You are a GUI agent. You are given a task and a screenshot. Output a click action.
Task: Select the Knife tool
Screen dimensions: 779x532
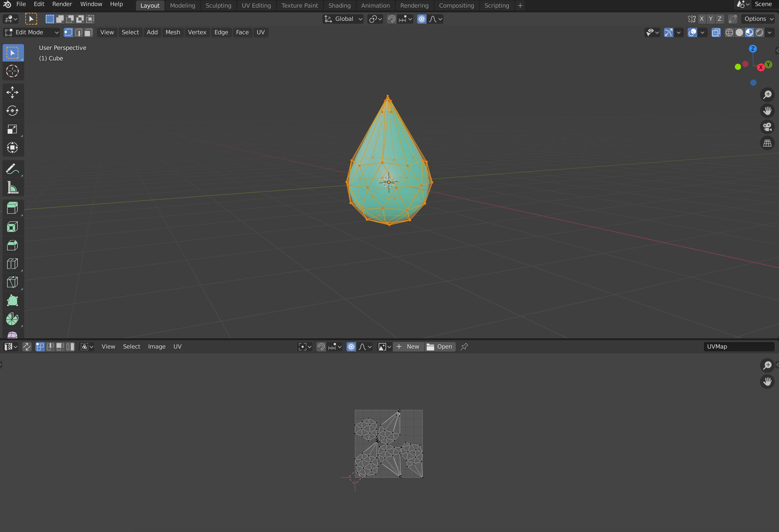tap(13, 282)
